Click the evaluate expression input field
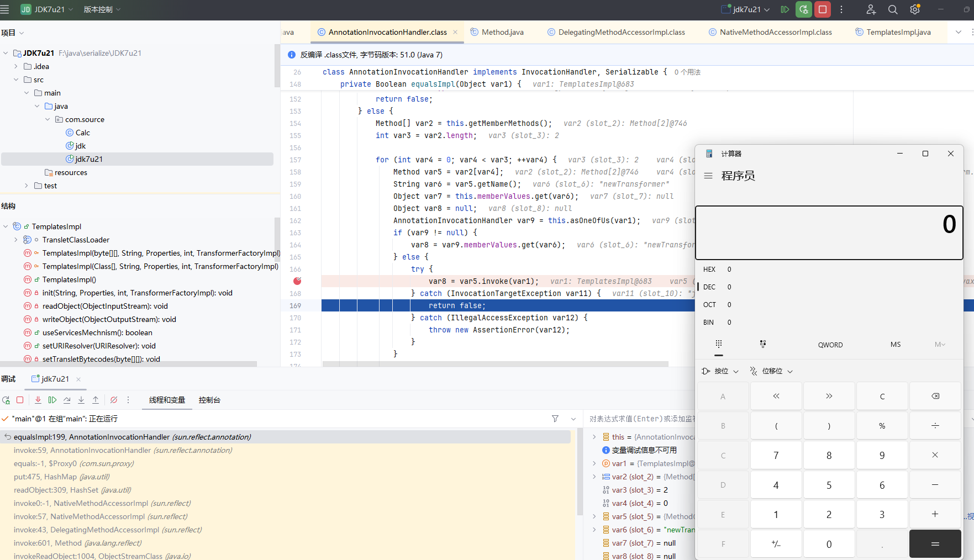The width and height of the screenshot is (974, 560). pyautogui.click(x=641, y=419)
